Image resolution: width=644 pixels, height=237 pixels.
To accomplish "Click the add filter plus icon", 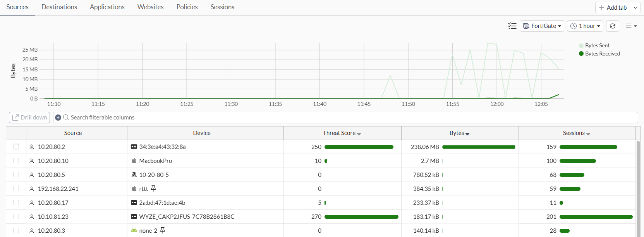I will [x=58, y=118].
